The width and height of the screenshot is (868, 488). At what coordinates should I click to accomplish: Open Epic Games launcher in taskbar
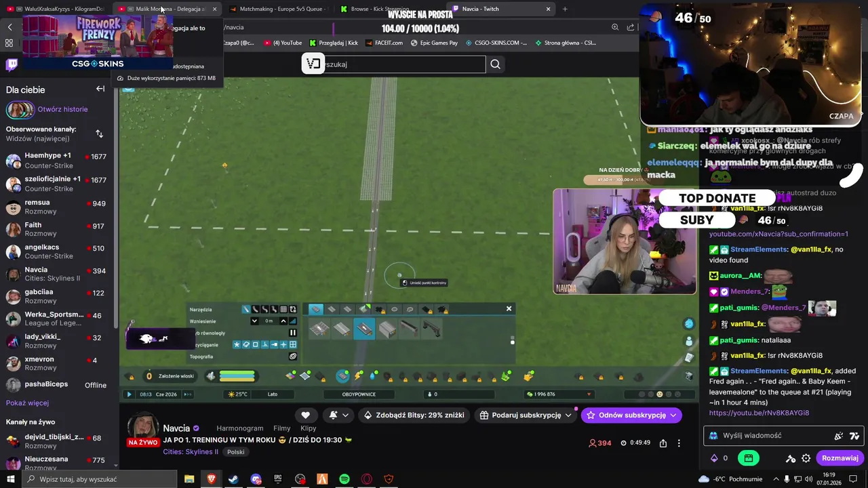(278, 479)
